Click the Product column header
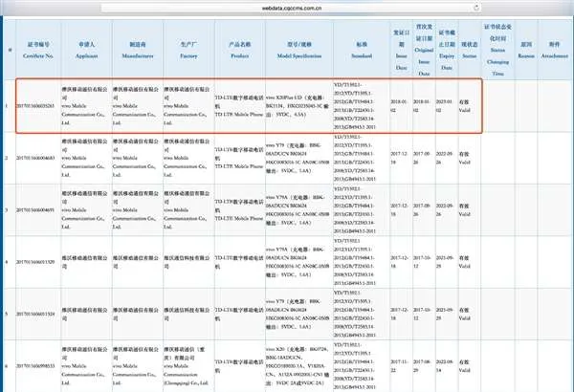The image size is (574, 392). [240, 50]
